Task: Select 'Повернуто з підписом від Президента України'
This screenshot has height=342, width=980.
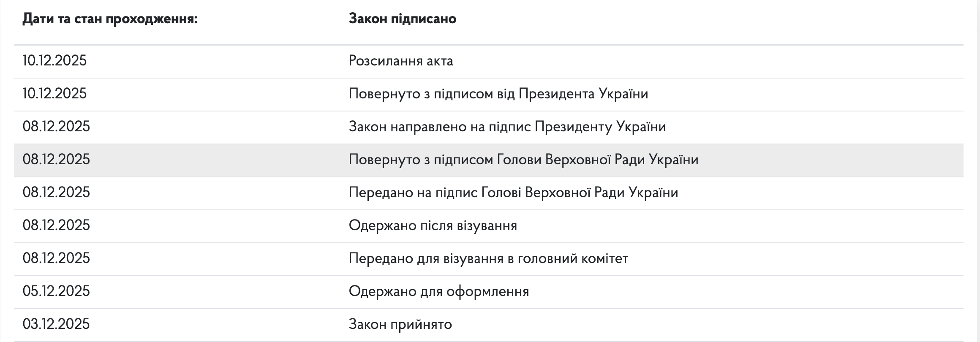Action: pos(498,94)
